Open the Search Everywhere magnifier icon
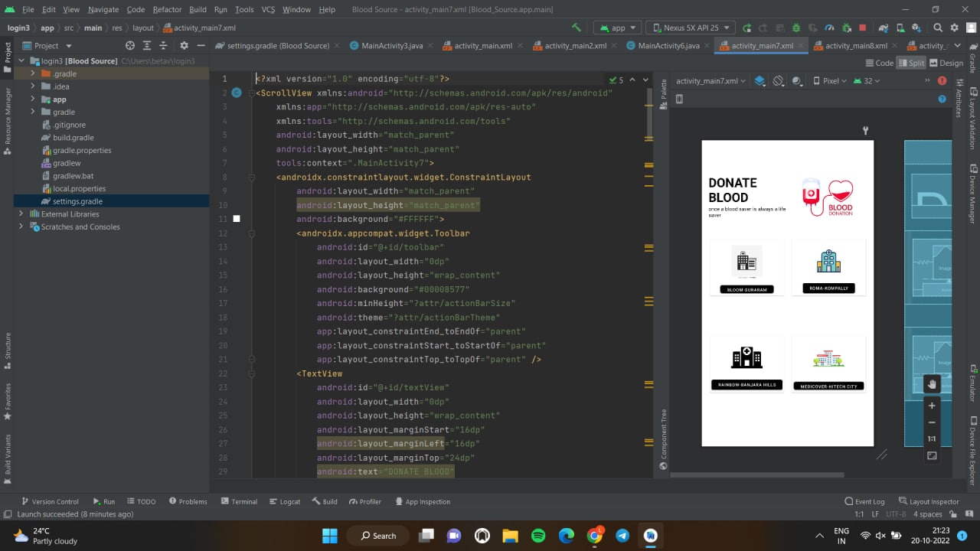This screenshot has width=980, height=551. coord(938,28)
